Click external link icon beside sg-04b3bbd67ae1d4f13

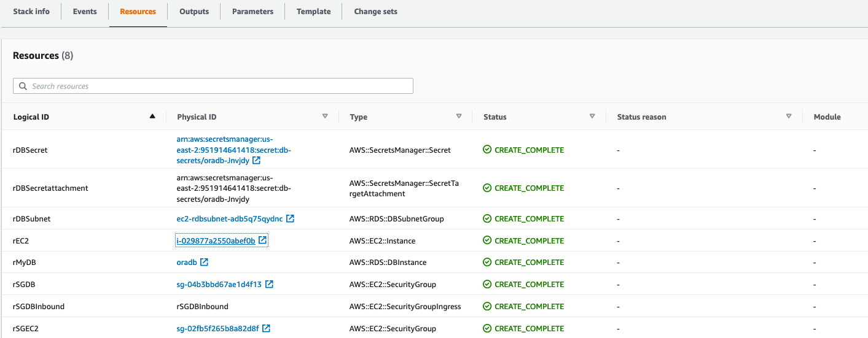pos(269,284)
